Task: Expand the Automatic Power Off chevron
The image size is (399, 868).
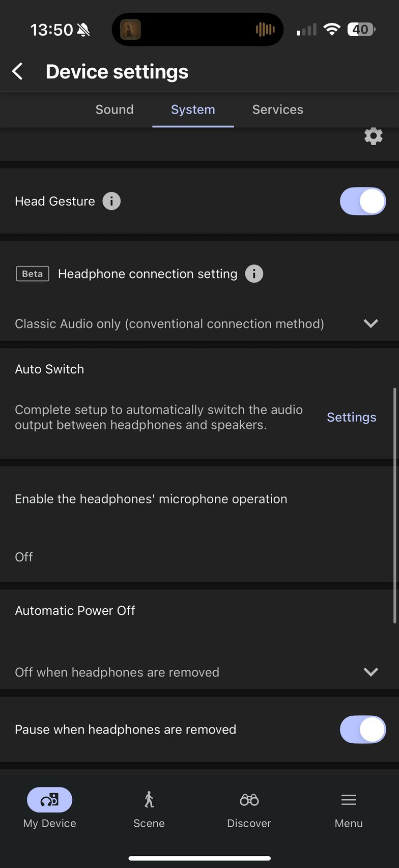Action: 371,672
